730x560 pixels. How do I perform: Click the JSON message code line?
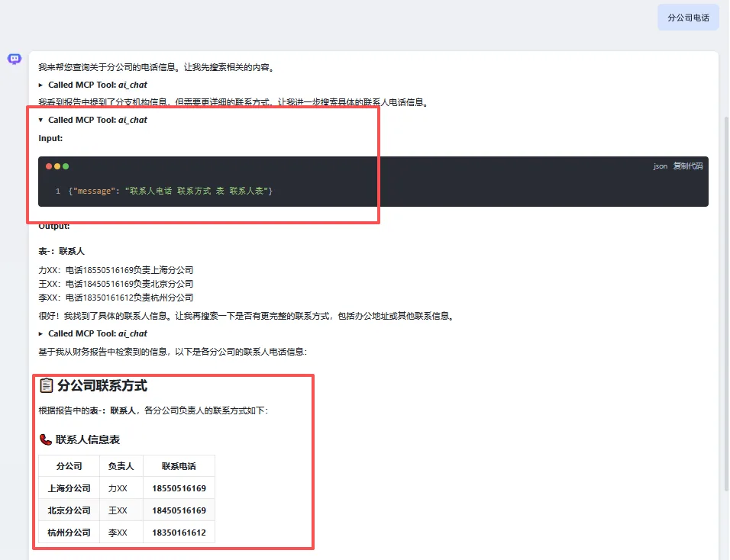tap(170, 191)
